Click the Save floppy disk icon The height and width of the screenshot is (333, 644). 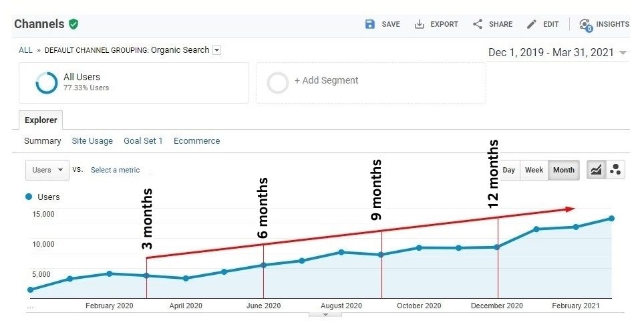(370, 24)
